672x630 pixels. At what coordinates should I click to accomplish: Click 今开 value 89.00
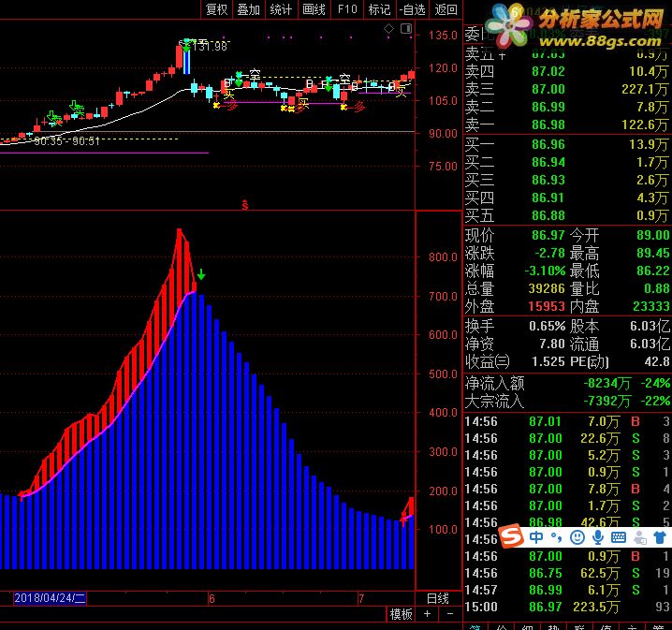click(x=652, y=235)
